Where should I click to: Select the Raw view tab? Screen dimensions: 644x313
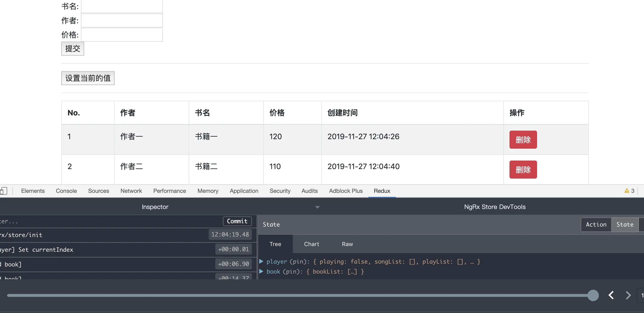point(347,244)
